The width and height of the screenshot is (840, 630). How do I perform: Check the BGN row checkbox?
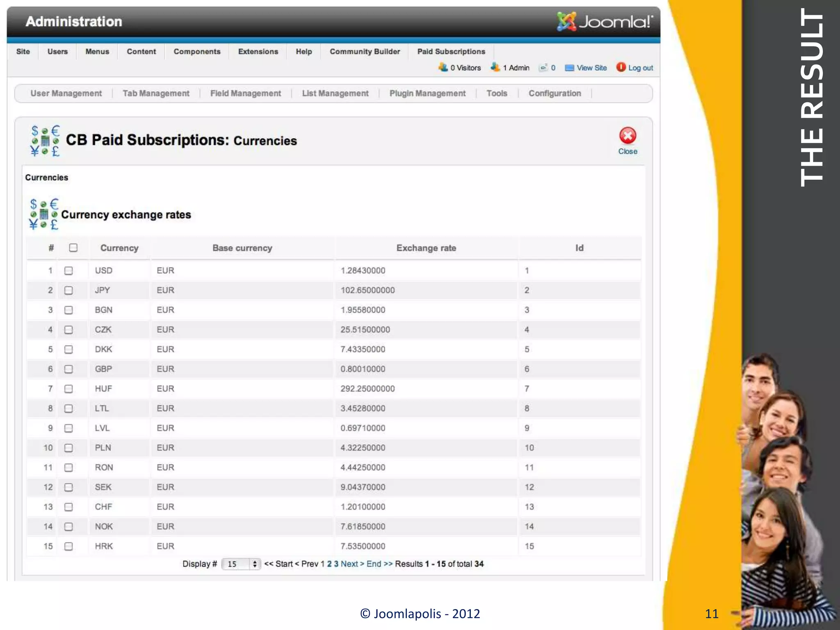click(x=68, y=310)
